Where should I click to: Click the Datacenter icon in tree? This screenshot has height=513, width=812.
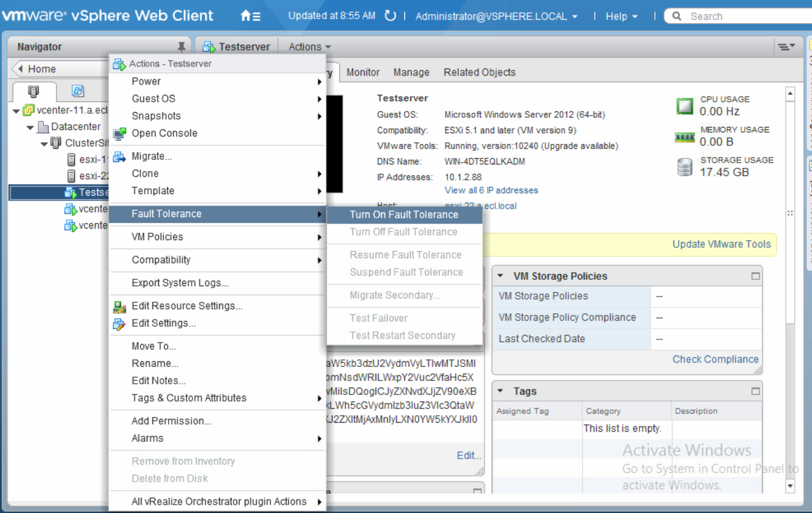(44, 127)
